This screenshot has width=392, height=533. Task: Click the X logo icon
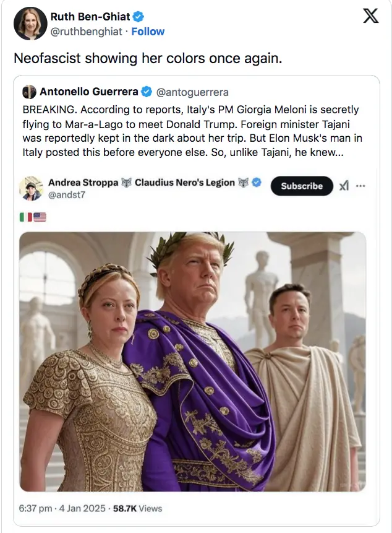pyautogui.click(x=370, y=16)
